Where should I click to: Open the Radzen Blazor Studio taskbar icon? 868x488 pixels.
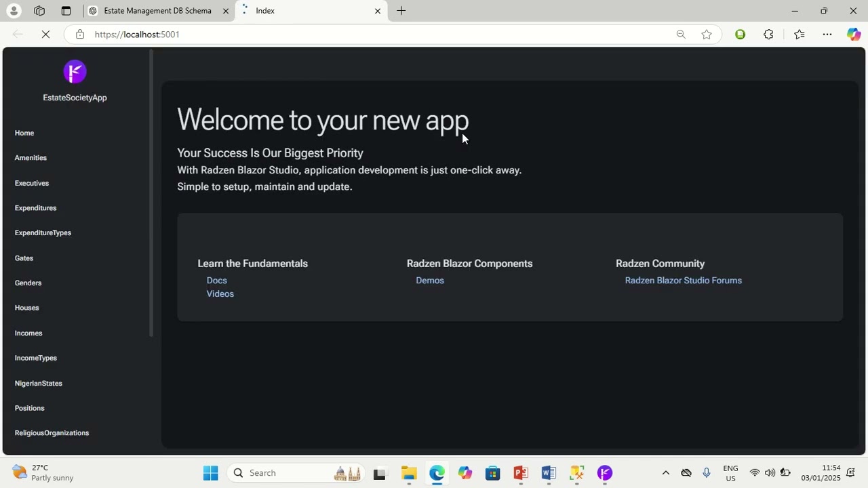point(605,473)
